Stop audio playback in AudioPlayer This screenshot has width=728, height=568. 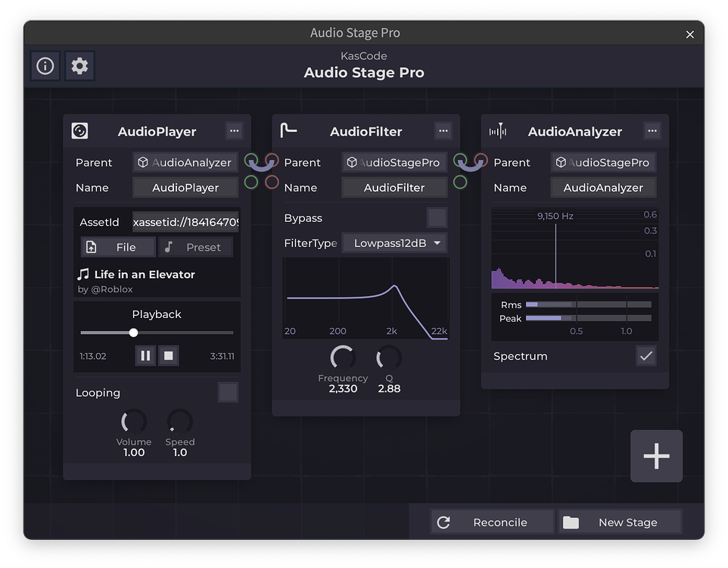pyautogui.click(x=168, y=355)
